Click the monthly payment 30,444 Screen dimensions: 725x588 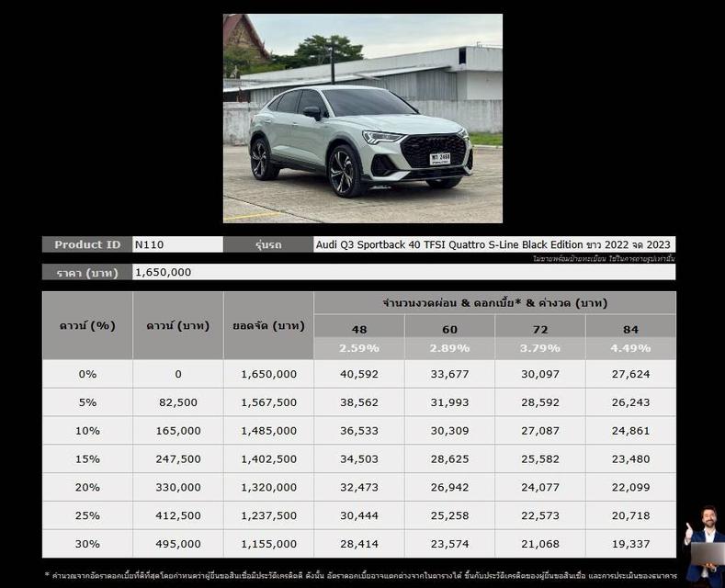click(x=359, y=515)
